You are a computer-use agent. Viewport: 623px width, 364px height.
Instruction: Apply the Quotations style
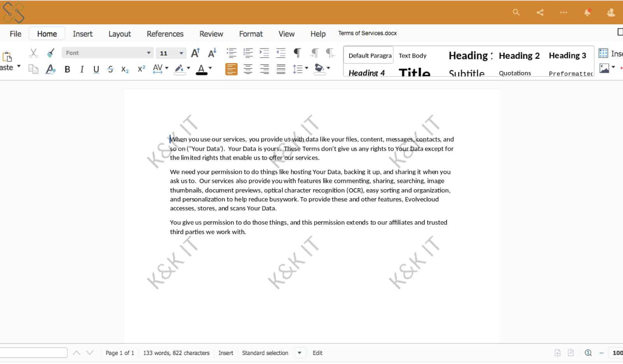tap(515, 73)
